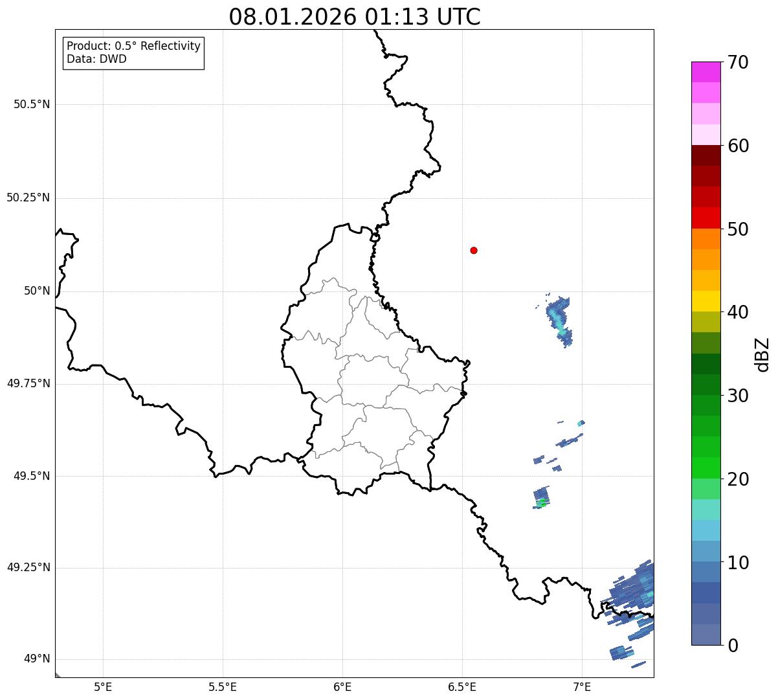This screenshot has width=778, height=700.
Task: Click the red station marker dot
Action: [474, 250]
